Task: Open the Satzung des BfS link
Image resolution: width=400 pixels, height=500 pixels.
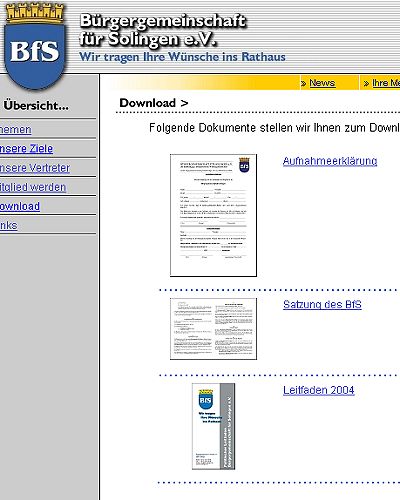Action: (x=322, y=304)
